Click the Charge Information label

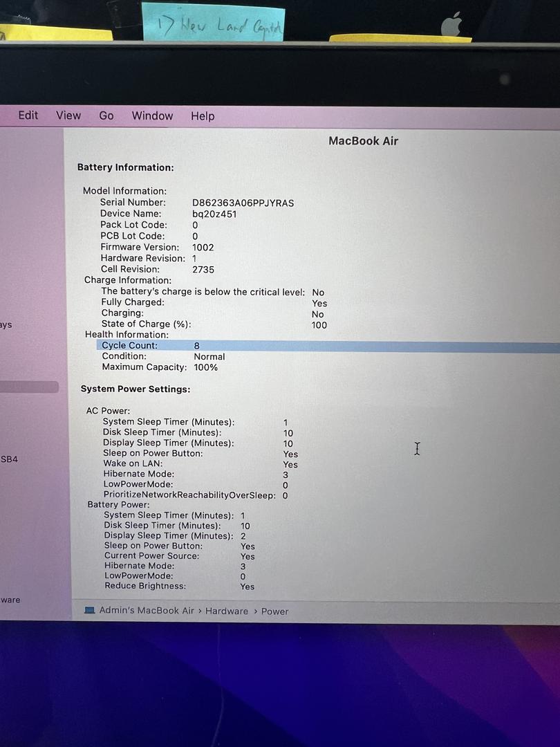point(128,280)
